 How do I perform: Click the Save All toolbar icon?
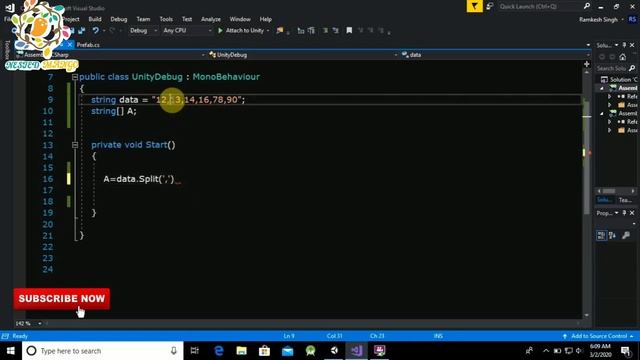click(x=81, y=31)
